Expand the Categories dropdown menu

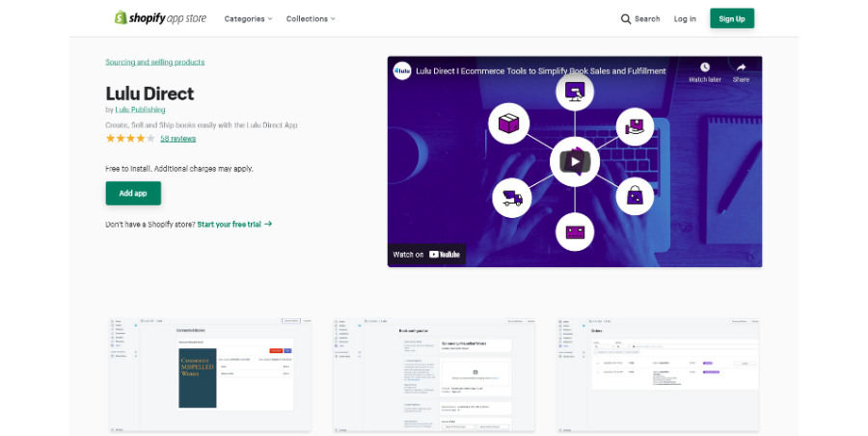pos(248,19)
